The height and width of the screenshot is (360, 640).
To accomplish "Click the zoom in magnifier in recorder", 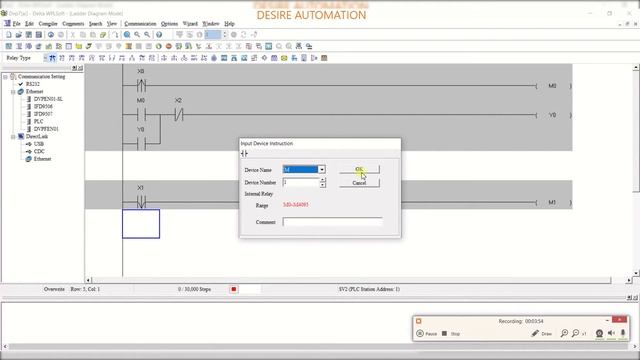I will coord(564,333).
